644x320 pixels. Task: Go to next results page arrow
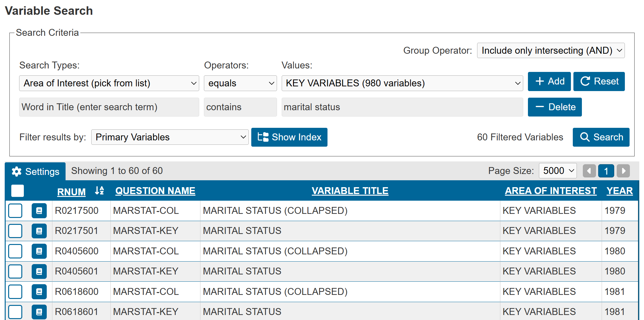[623, 171]
